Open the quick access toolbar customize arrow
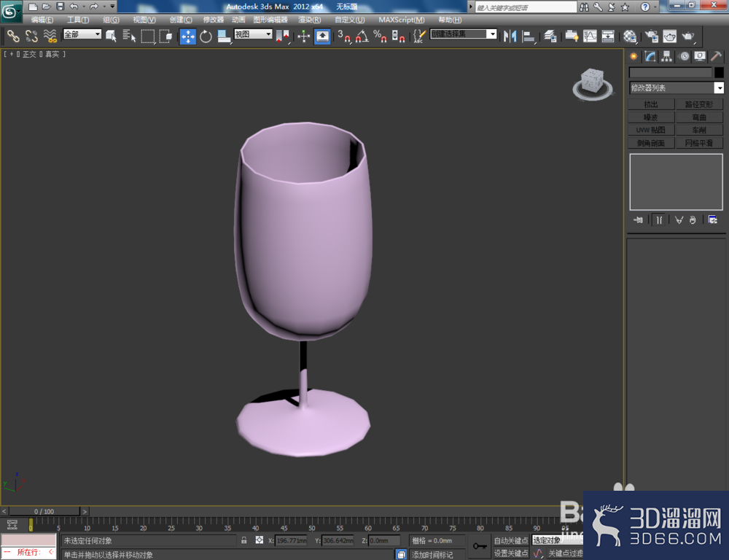 pos(112,7)
